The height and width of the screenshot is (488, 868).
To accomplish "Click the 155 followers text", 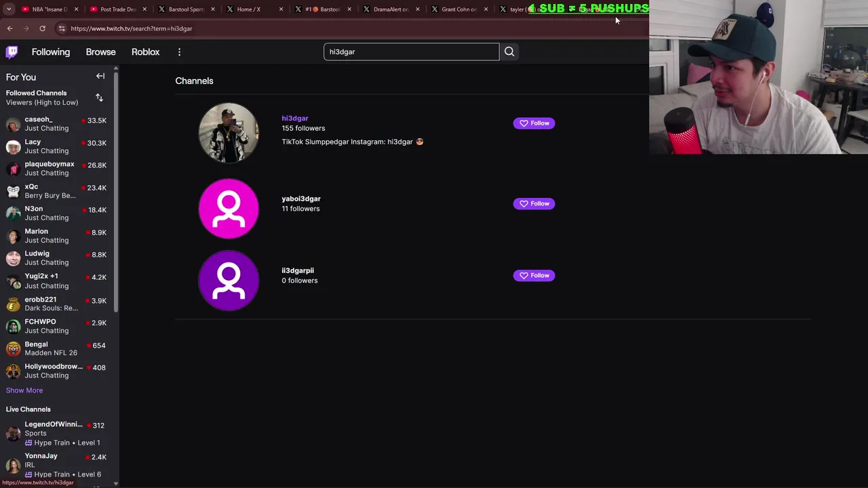I will pos(303,128).
